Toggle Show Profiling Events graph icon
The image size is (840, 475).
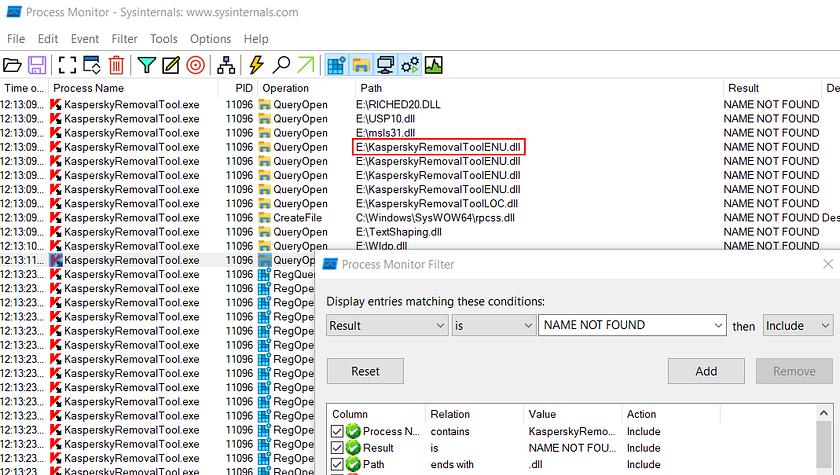coord(433,65)
